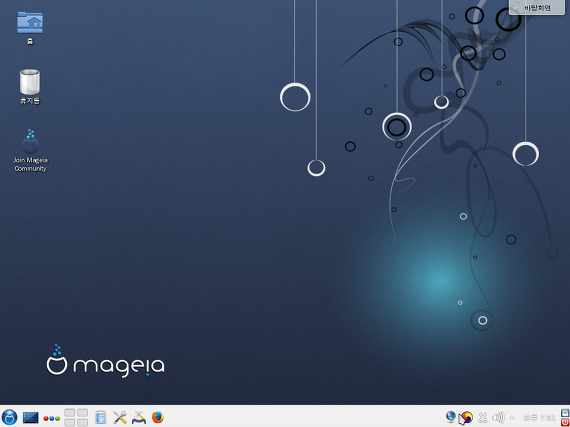The height and width of the screenshot is (427, 570).
Task: Open the Mageia application launcher menu
Action: (9, 417)
